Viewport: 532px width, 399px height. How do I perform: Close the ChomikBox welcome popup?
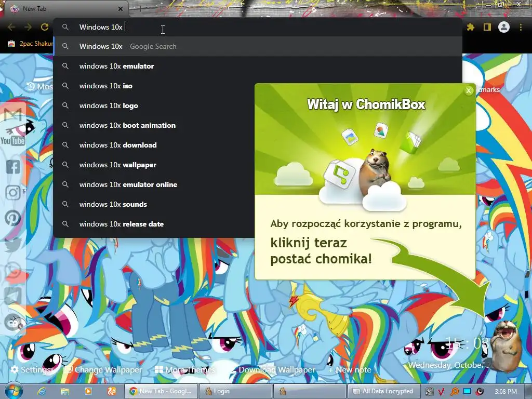pos(469,90)
